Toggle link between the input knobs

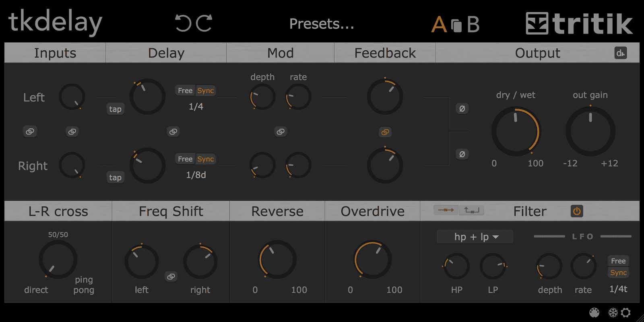coord(72,132)
